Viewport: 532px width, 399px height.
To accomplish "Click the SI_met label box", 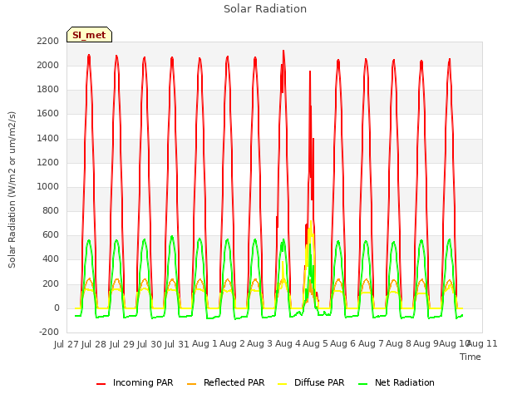I will pyautogui.click(x=89, y=35).
